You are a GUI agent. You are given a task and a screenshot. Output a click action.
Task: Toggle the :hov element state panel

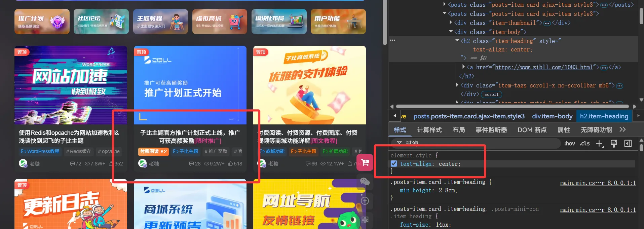click(x=569, y=144)
